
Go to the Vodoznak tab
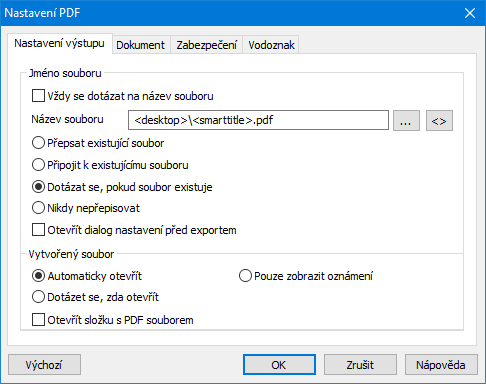(x=271, y=45)
